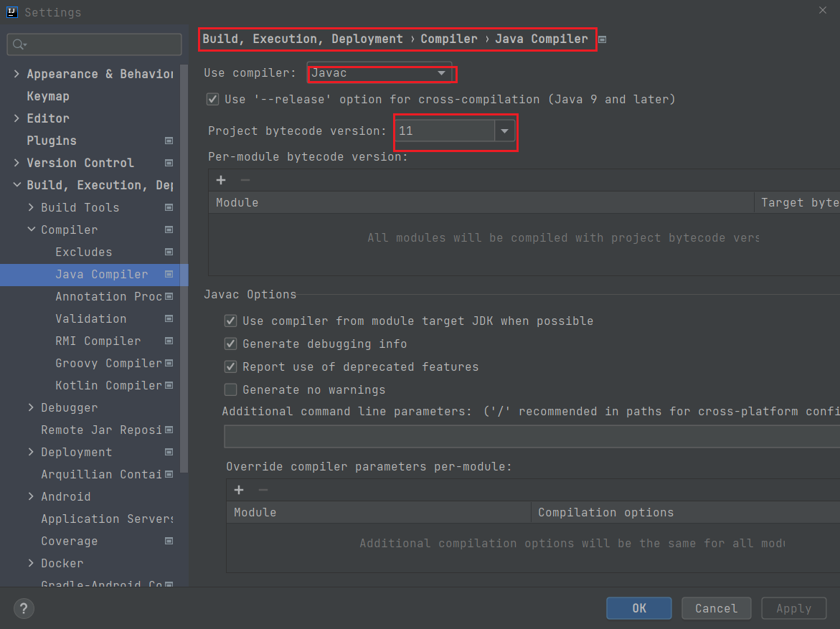This screenshot has width=840, height=629.
Task: Click the Additional command line parameters input field
Action: (502, 435)
